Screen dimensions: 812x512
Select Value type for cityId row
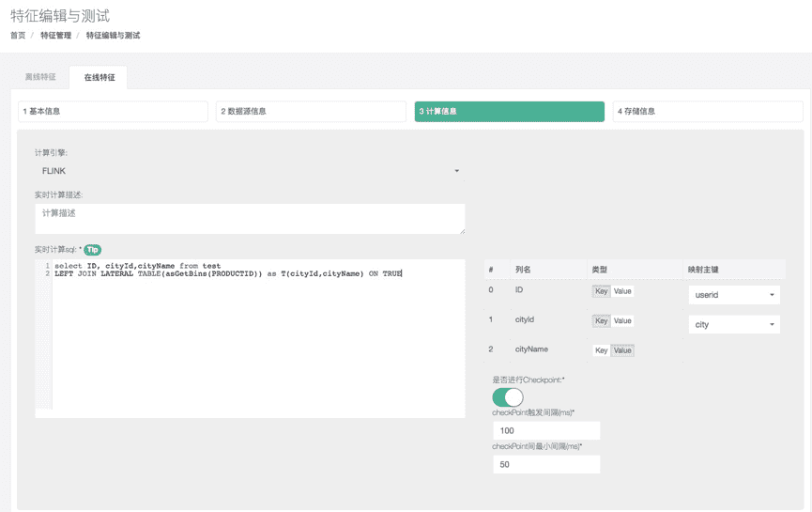point(622,320)
